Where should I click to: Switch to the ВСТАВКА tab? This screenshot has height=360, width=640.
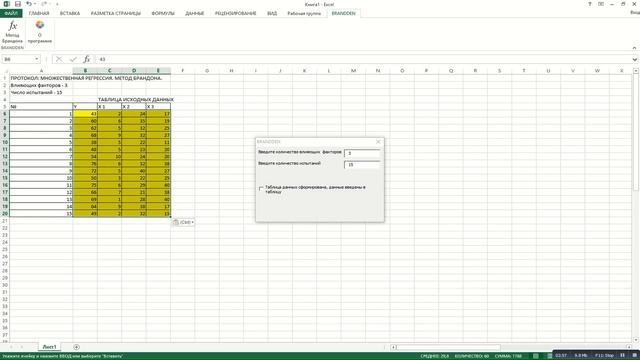click(70, 13)
